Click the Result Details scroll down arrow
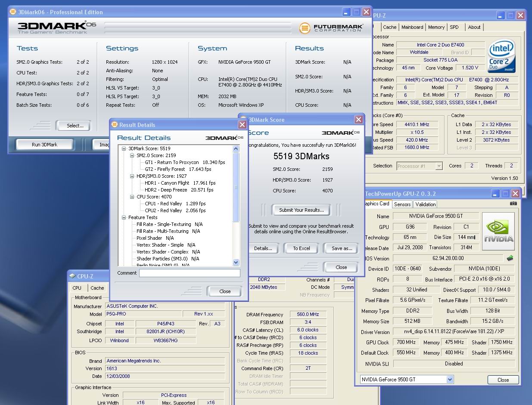This screenshot has width=532, height=405. click(236, 262)
